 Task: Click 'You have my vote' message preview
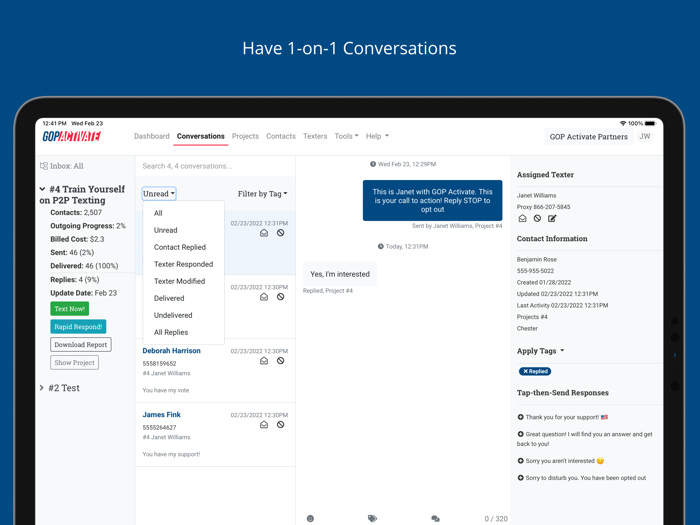point(166,390)
